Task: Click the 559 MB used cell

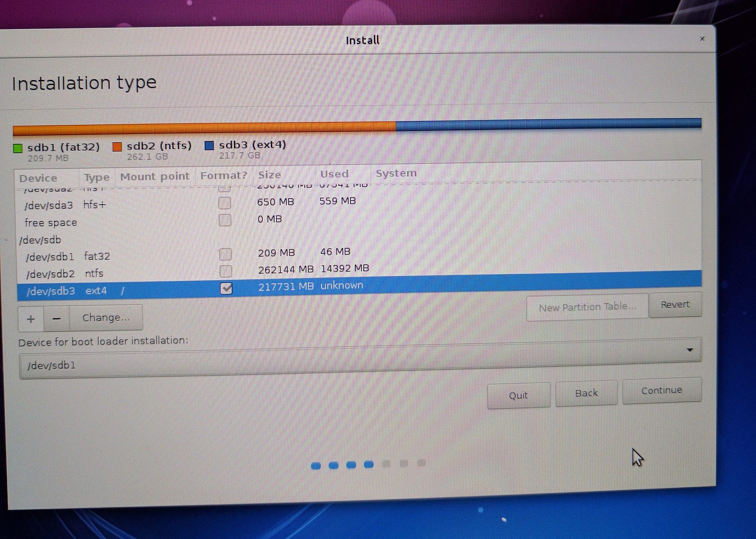Action: pos(337,201)
